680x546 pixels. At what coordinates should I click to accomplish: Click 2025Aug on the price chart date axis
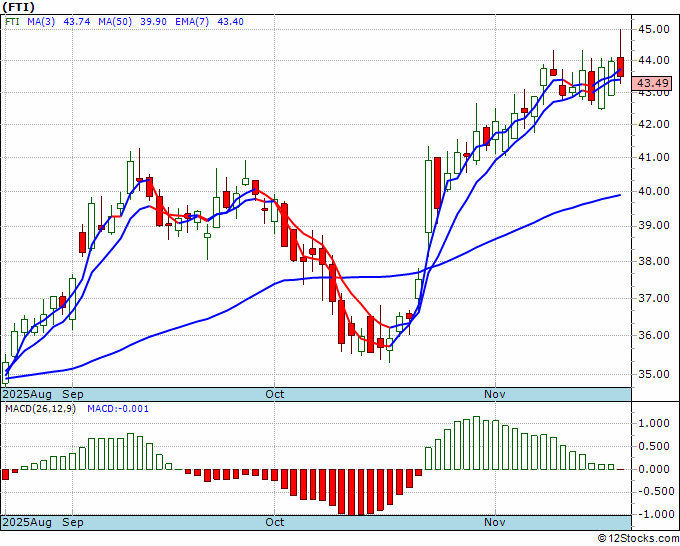click(x=27, y=394)
